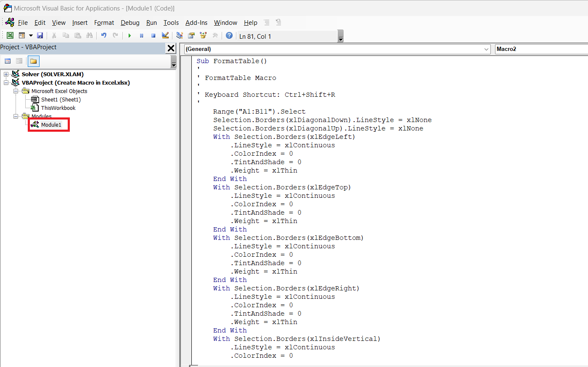
Task: Click the 'With Selection.Borders(xlEdgeLeft)' line
Action: [x=284, y=137]
